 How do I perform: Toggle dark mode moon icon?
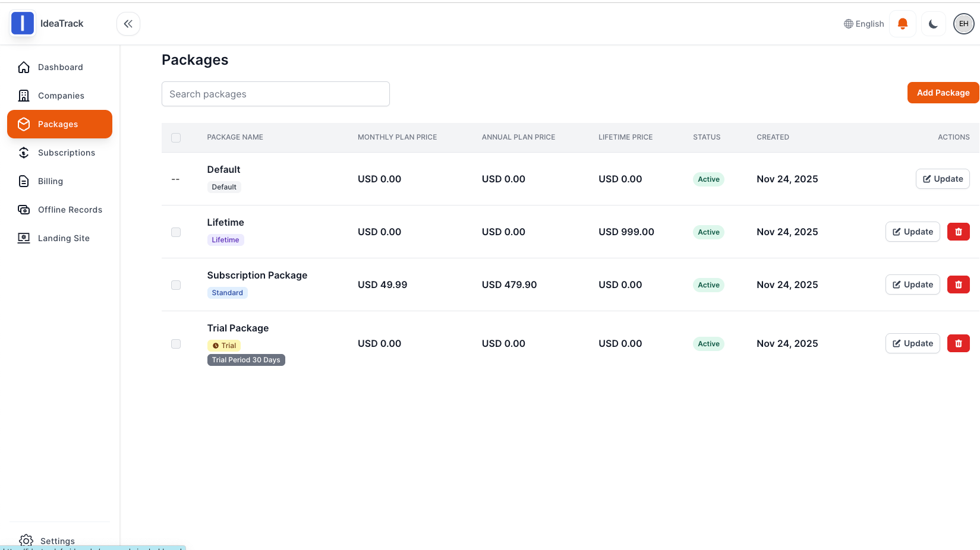coord(933,24)
